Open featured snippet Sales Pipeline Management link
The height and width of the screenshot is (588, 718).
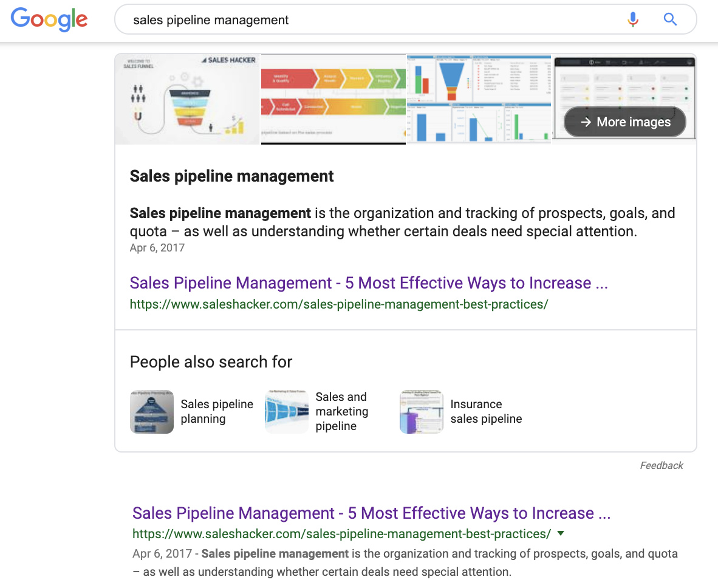[x=369, y=283]
